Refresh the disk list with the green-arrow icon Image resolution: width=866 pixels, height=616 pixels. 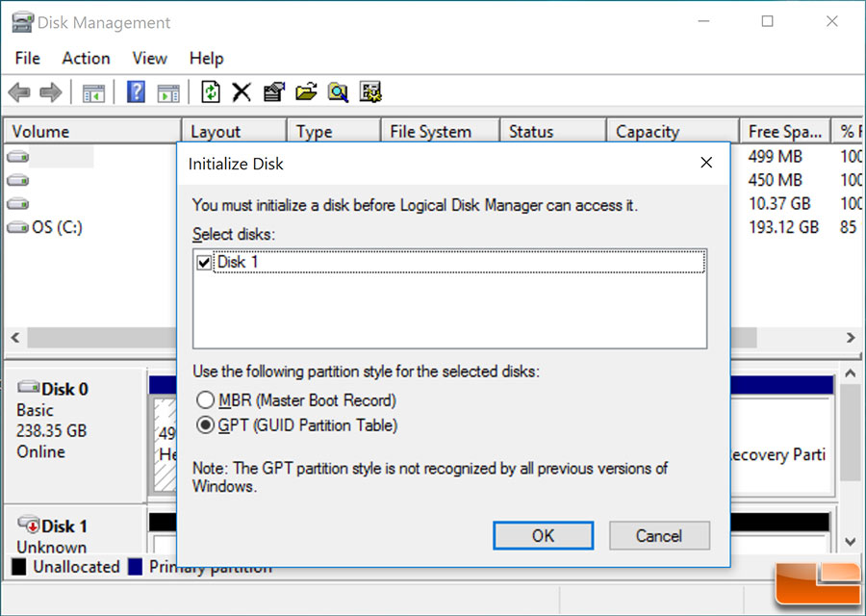(211, 91)
